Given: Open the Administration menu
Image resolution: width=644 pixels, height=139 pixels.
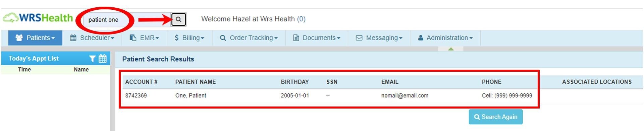Looking at the screenshot, I should [x=445, y=38].
